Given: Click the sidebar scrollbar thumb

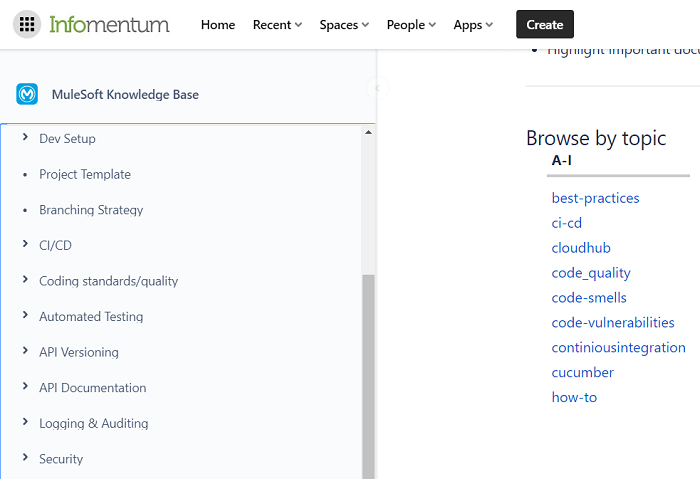Looking at the screenshot, I should coord(368,377).
